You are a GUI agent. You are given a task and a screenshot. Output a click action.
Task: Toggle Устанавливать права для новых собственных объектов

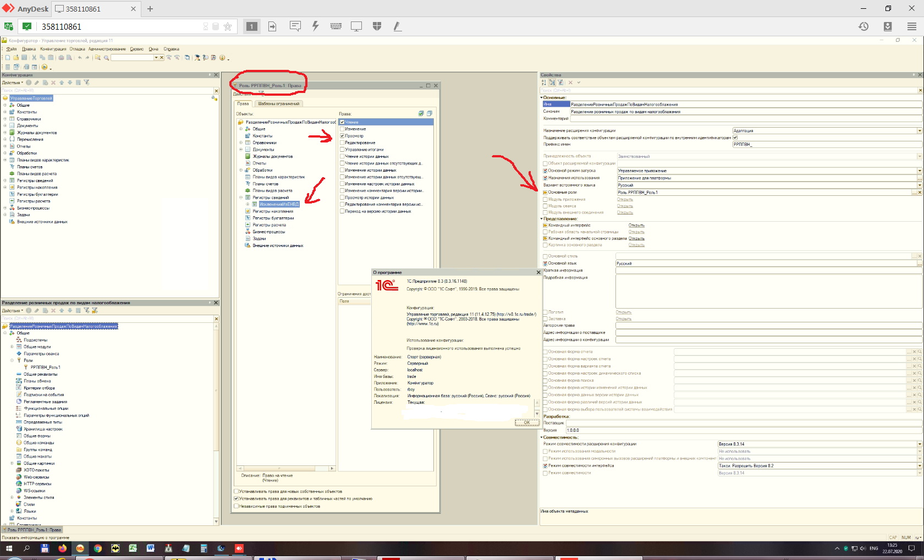(237, 491)
